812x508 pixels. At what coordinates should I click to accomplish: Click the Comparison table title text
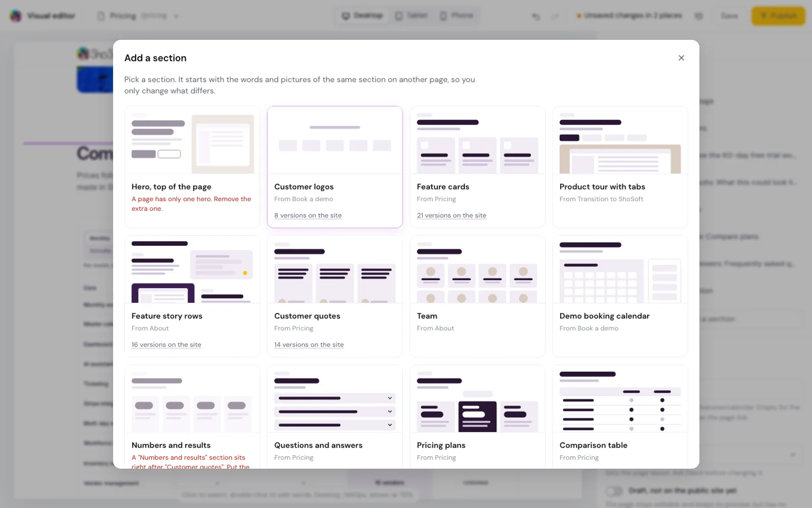pos(593,446)
